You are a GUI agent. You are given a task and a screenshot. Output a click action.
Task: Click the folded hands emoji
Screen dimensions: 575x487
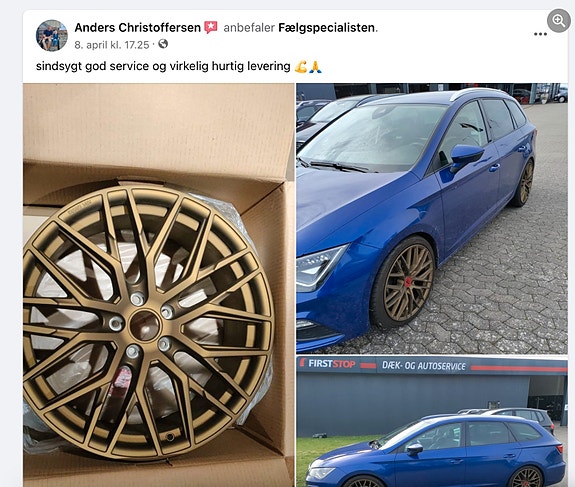[x=315, y=66]
